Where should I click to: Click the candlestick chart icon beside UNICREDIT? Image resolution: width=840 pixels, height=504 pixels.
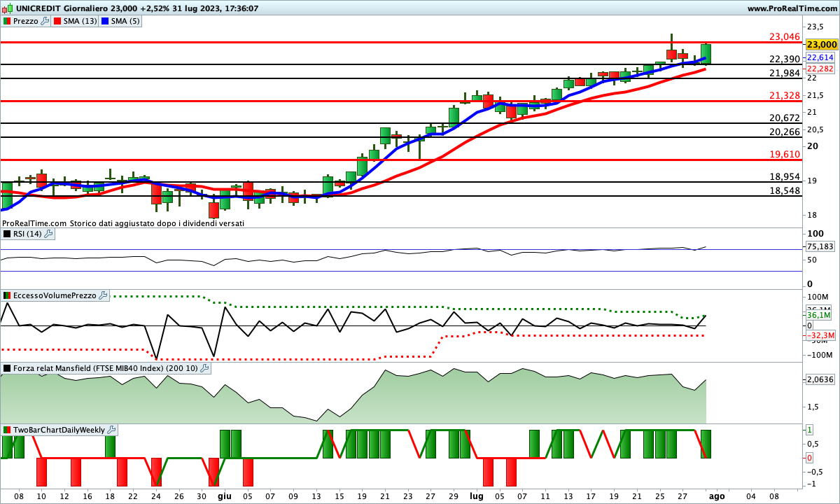pyautogui.click(x=7, y=9)
